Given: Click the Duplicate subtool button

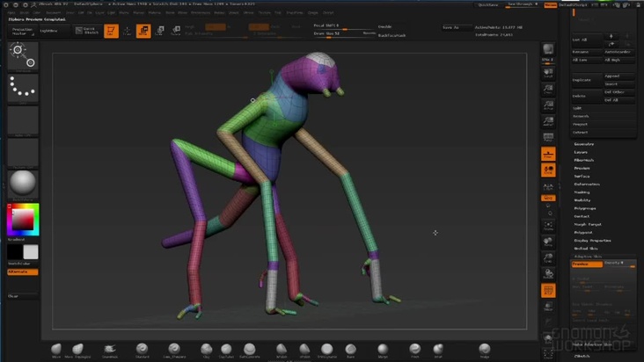Looking at the screenshot, I should click(x=587, y=80).
